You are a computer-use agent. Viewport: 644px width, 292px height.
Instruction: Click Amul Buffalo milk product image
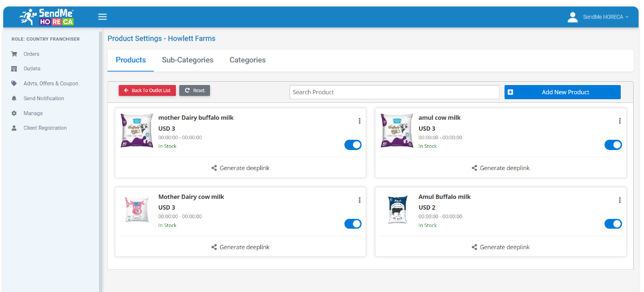point(397,210)
